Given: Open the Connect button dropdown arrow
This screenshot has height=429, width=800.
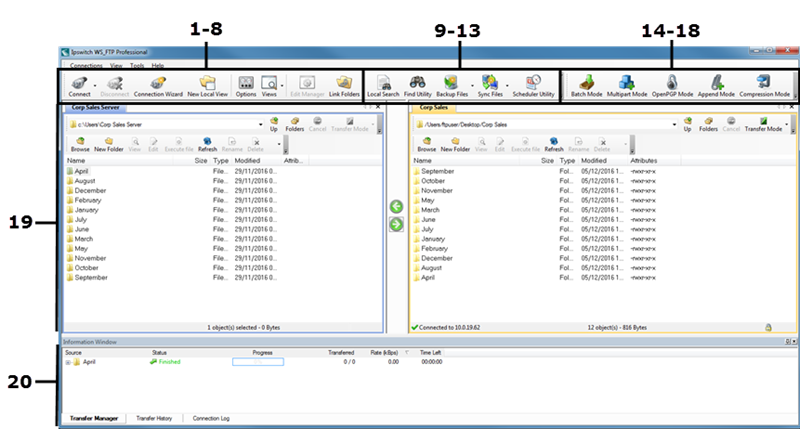Looking at the screenshot, I should tap(95, 86).
